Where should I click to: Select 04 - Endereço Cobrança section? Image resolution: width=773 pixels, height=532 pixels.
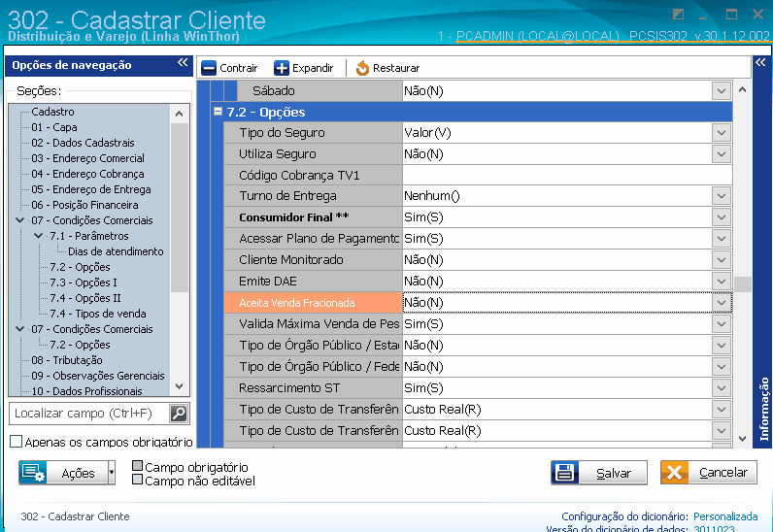click(87, 174)
